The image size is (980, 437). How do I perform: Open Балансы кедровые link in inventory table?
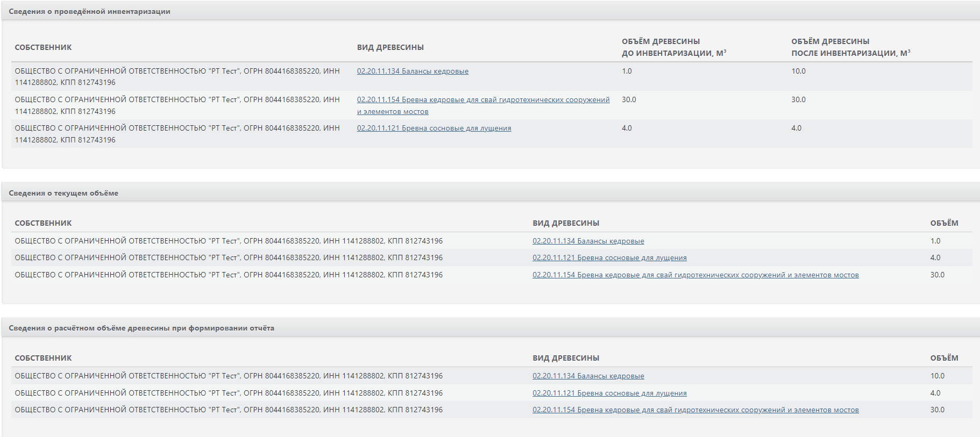(413, 71)
